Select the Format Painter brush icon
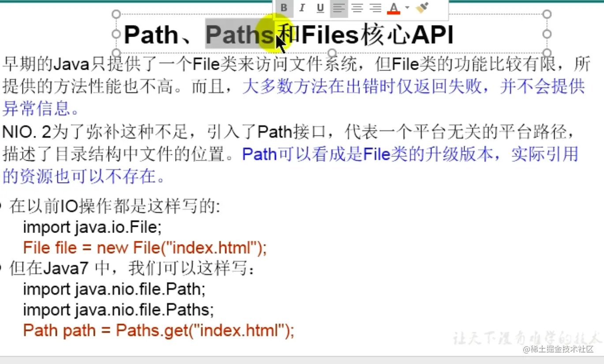The image size is (604, 364). point(422,8)
